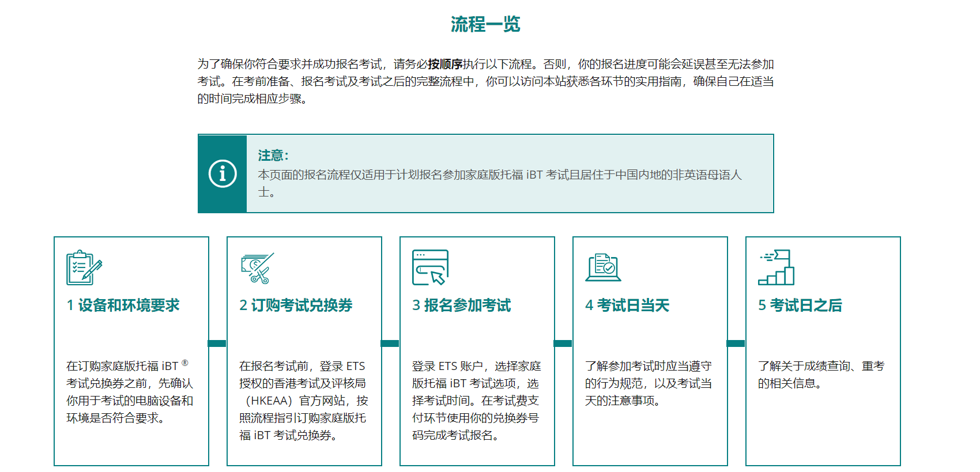
Task: Click the browser cursor icon for step 3
Action: tap(430, 267)
